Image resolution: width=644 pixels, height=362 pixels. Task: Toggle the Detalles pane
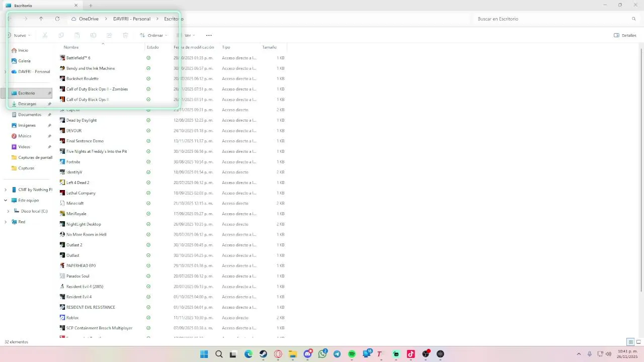[x=625, y=35]
